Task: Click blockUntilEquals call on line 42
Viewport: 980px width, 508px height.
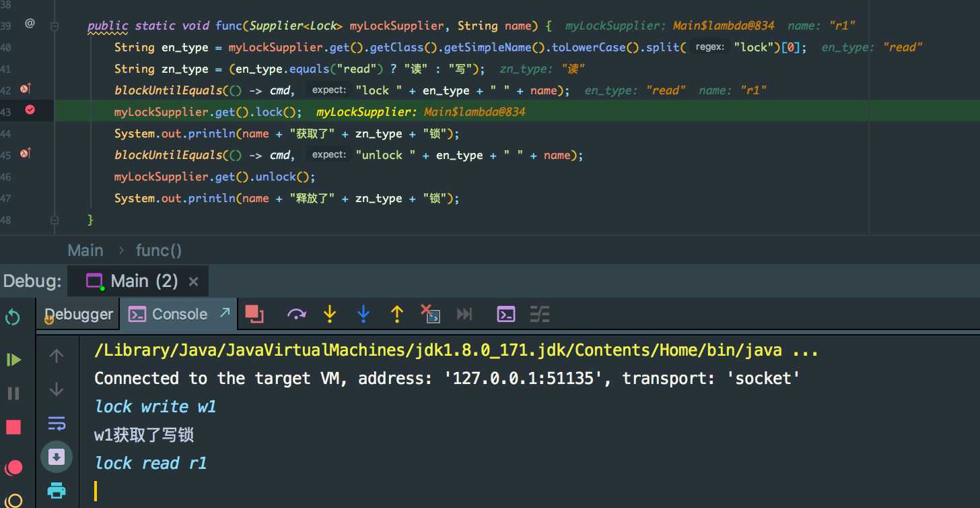Action: tap(168, 90)
